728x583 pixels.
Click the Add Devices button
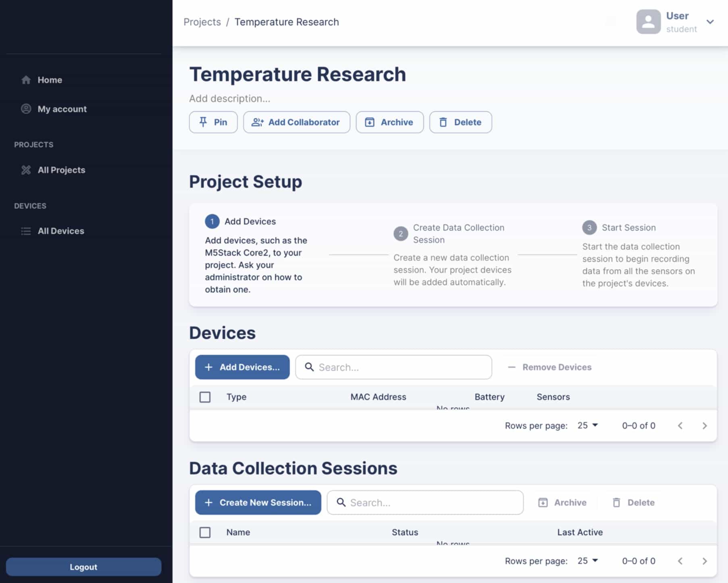242,367
